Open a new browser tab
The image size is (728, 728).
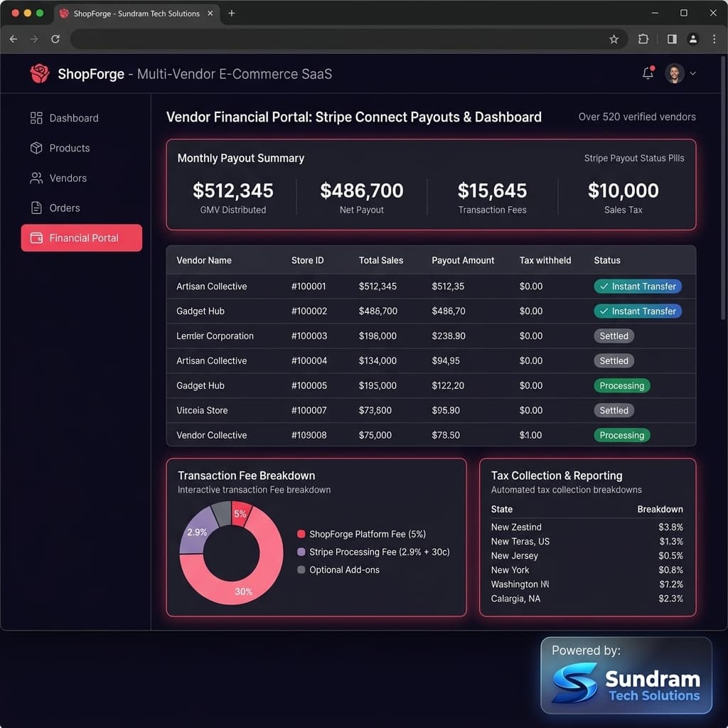[x=232, y=13]
